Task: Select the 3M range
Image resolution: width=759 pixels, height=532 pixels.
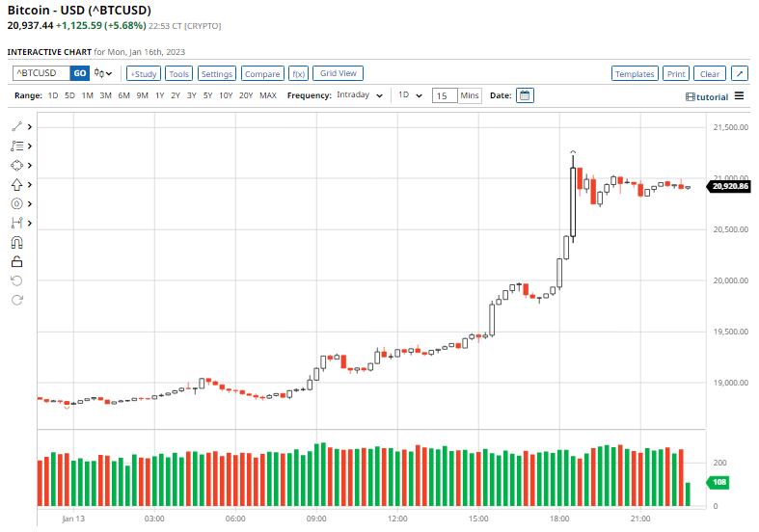Action: [105, 95]
